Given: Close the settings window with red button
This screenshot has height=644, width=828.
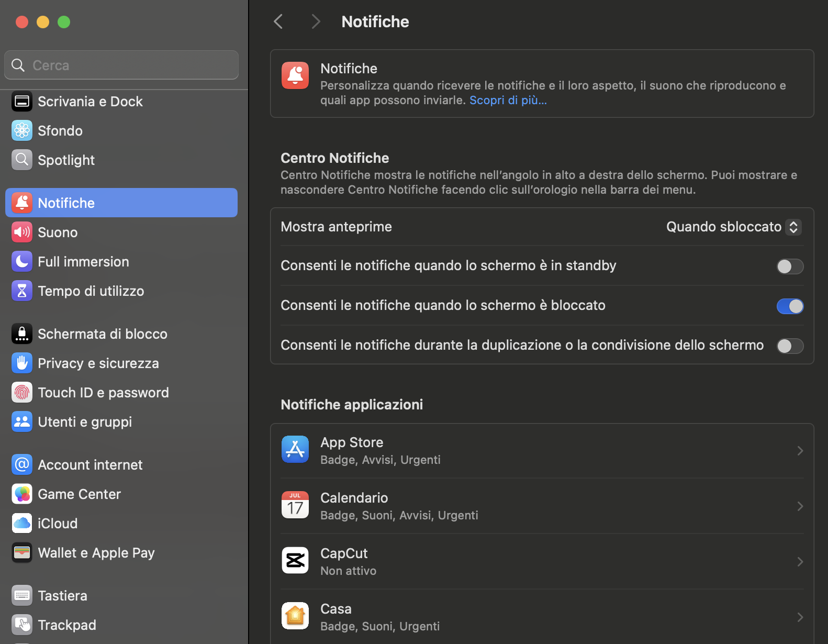Looking at the screenshot, I should (22, 22).
